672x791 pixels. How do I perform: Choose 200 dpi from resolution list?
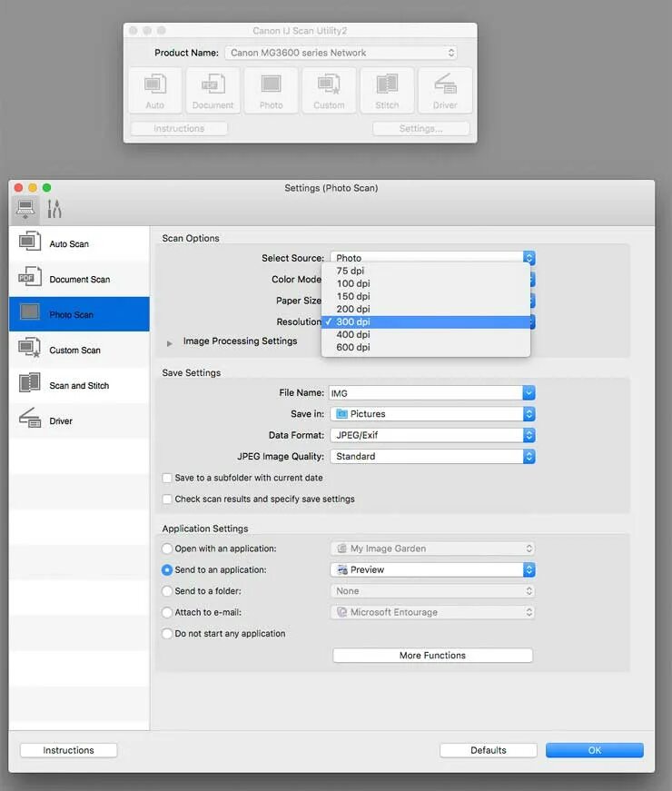pyautogui.click(x=426, y=309)
